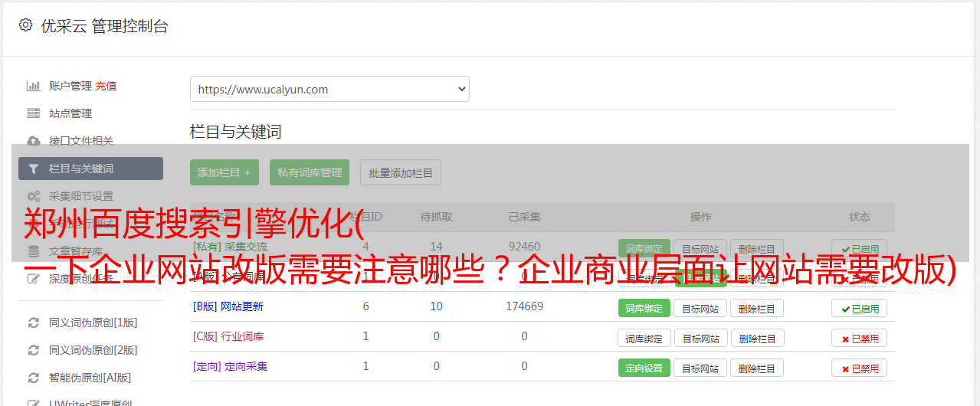The image size is (980, 406).
Task: Click 词库绑定 for [B版] 网站更新
Action: coord(644,308)
